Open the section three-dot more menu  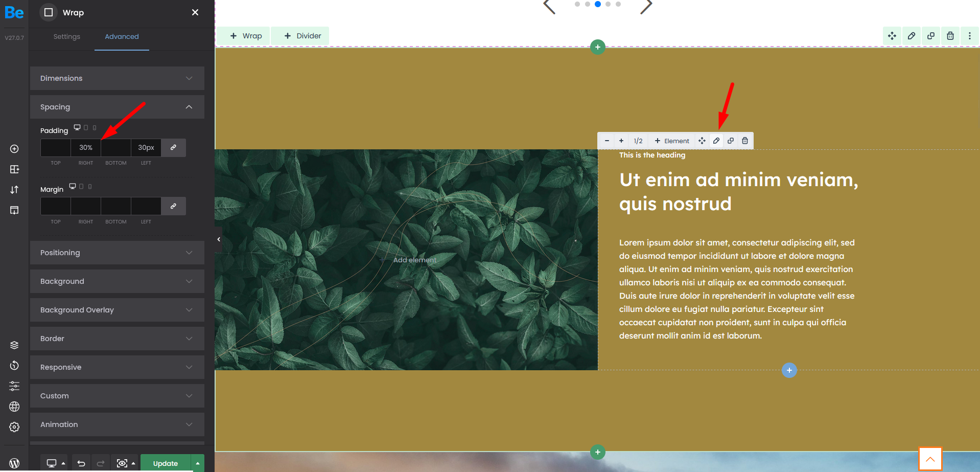[x=970, y=36]
